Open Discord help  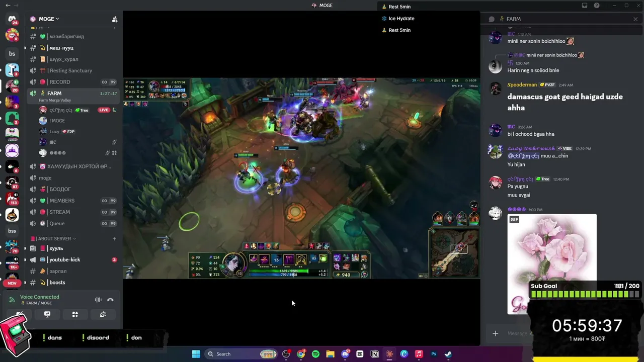[x=597, y=6]
